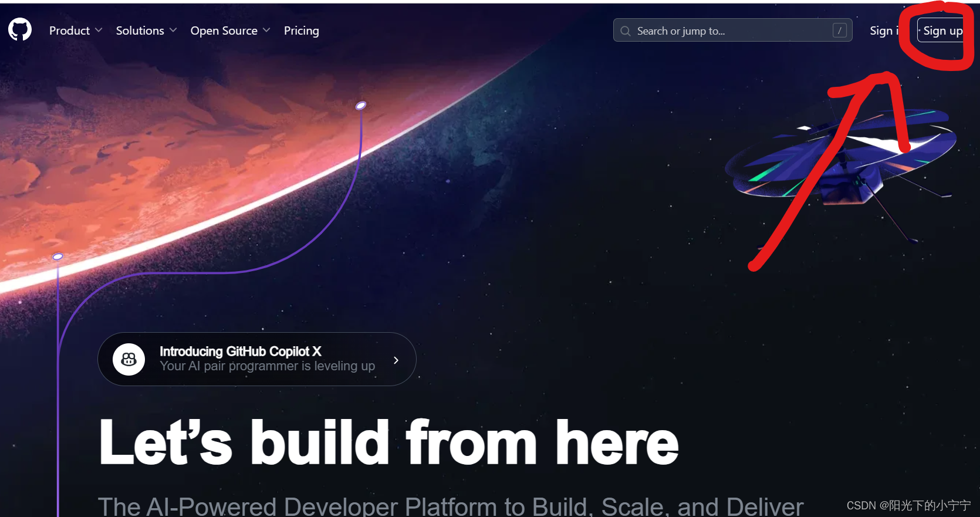
Task: Click 'Your AI pair programmer is leveling up'
Action: click(268, 366)
